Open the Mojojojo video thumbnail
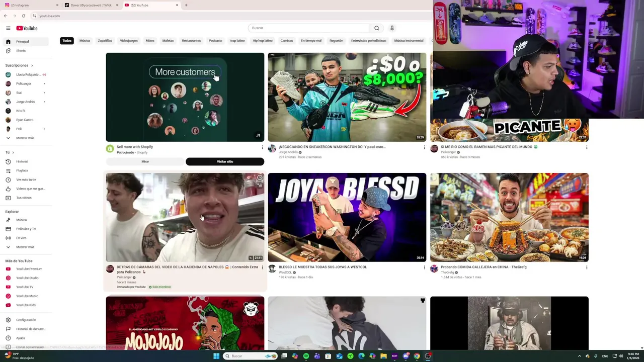 [185, 323]
